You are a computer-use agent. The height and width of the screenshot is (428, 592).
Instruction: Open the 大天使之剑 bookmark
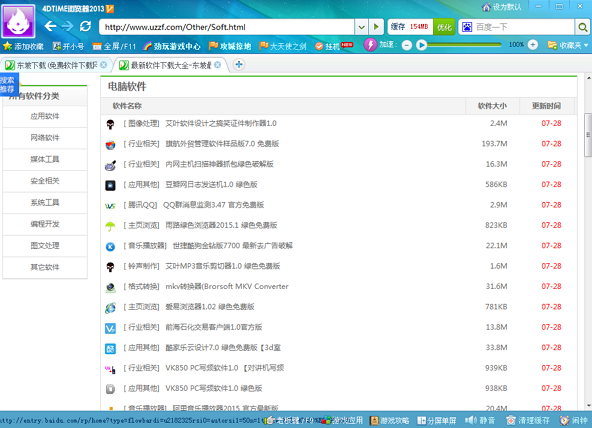(x=283, y=46)
